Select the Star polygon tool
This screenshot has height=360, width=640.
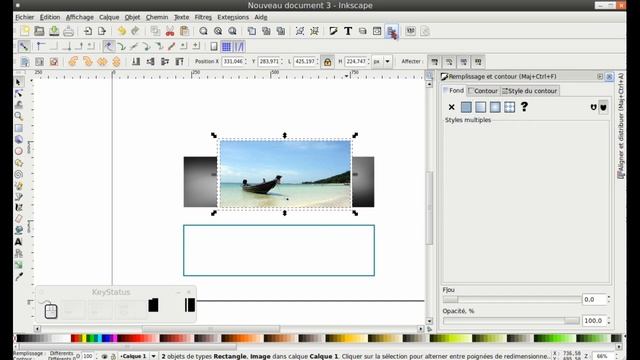pos(18,163)
